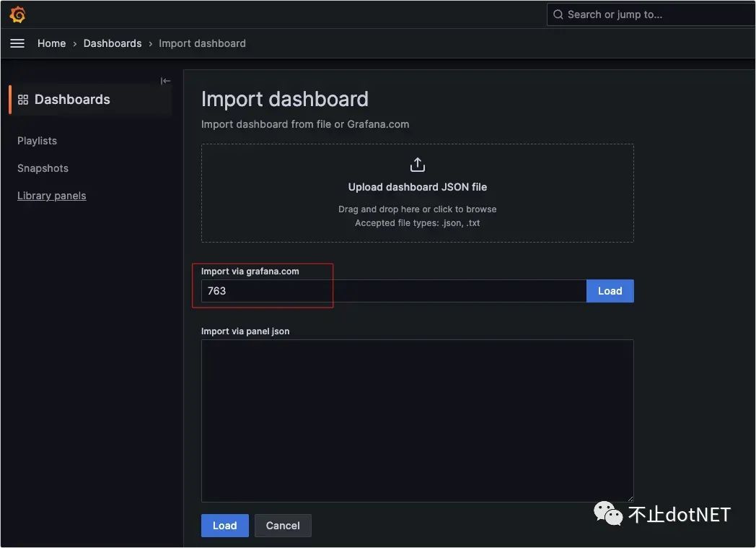The height and width of the screenshot is (548, 756).
Task: Click the Grafana logo icon
Action: click(17, 14)
